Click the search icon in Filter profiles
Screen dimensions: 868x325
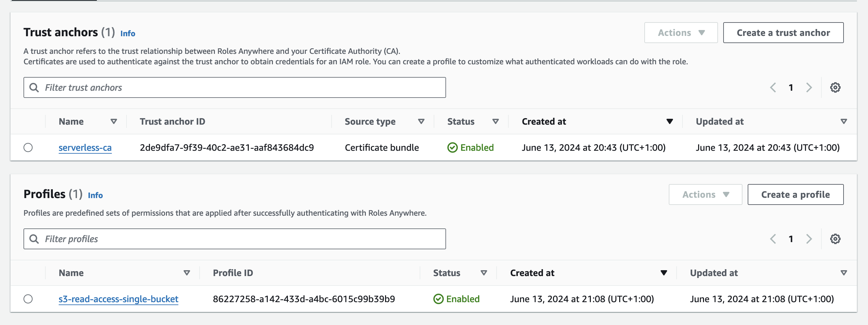point(34,239)
